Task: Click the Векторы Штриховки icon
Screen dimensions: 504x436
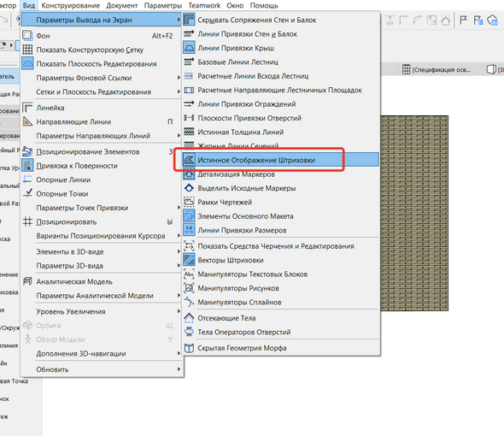Action: (189, 260)
